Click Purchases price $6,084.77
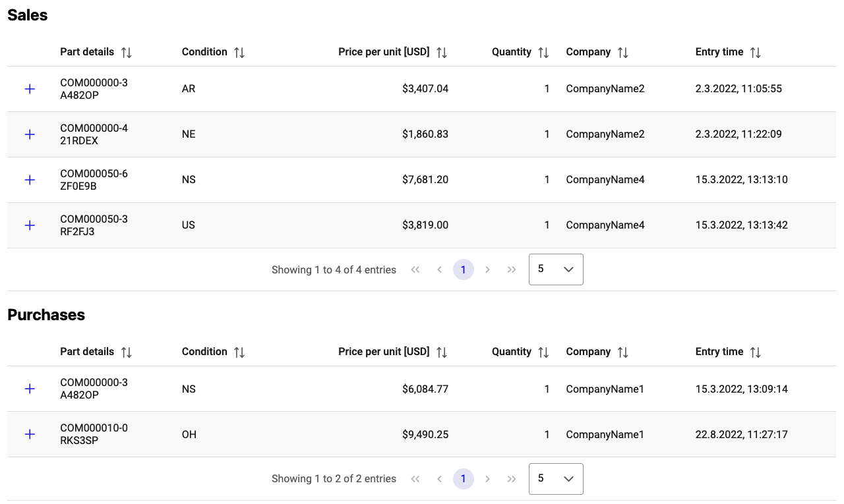Screen dimensions: 844x504 click(425, 389)
